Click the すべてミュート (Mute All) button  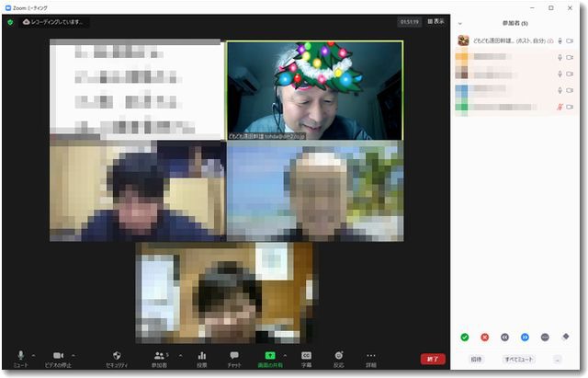(x=518, y=359)
